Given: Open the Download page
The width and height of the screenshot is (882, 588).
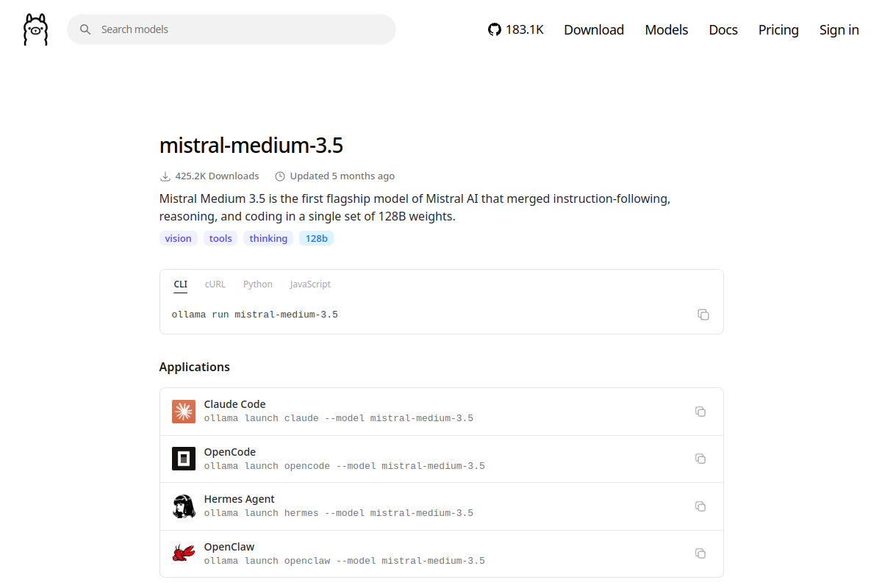Looking at the screenshot, I should [x=594, y=29].
